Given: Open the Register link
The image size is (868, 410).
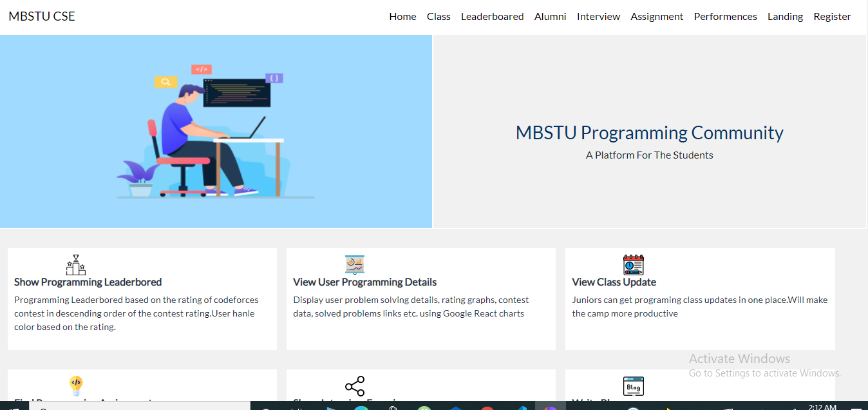Looking at the screenshot, I should [x=832, y=16].
